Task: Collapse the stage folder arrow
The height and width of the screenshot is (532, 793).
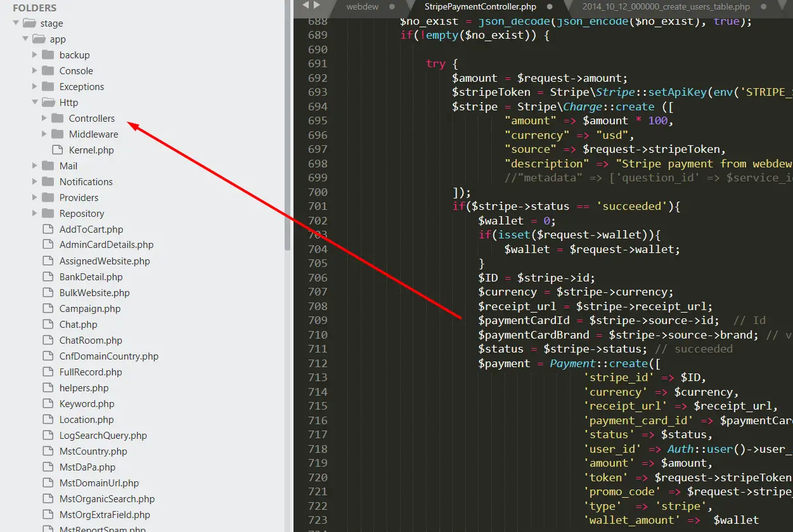Action: (16, 23)
